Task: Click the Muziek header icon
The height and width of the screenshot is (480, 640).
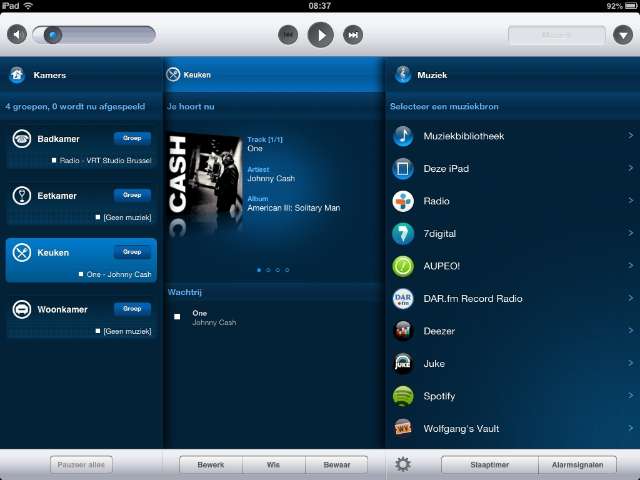Action: click(x=403, y=75)
